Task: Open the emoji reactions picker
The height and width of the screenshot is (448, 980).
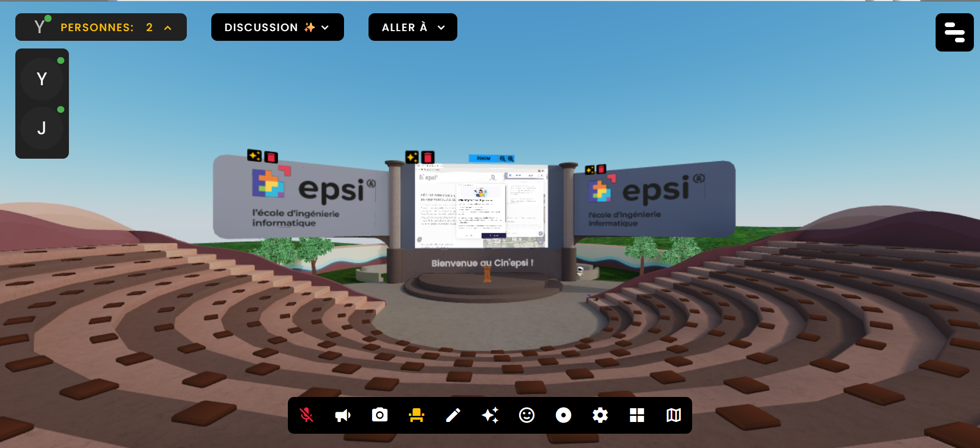Action: [527, 415]
